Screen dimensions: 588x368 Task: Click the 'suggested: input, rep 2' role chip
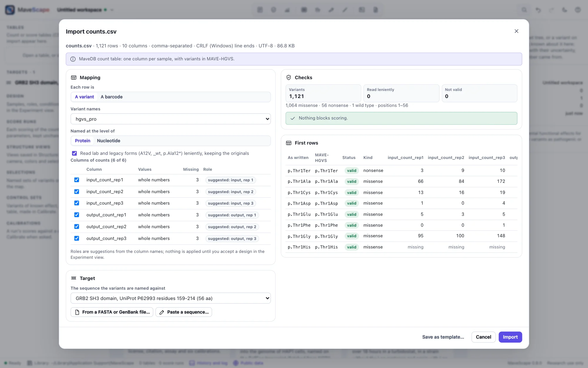pyautogui.click(x=230, y=192)
